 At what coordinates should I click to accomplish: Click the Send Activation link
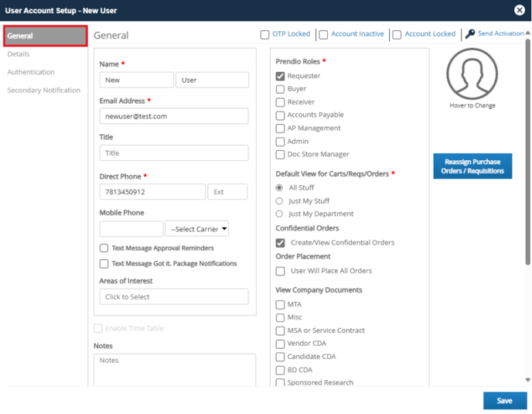point(500,33)
